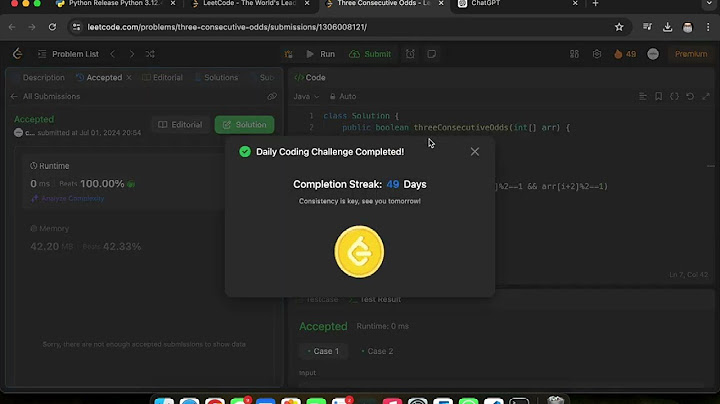The height and width of the screenshot is (404, 720).
Task: Close the Daily Coding Challenge popup
Action: point(474,152)
